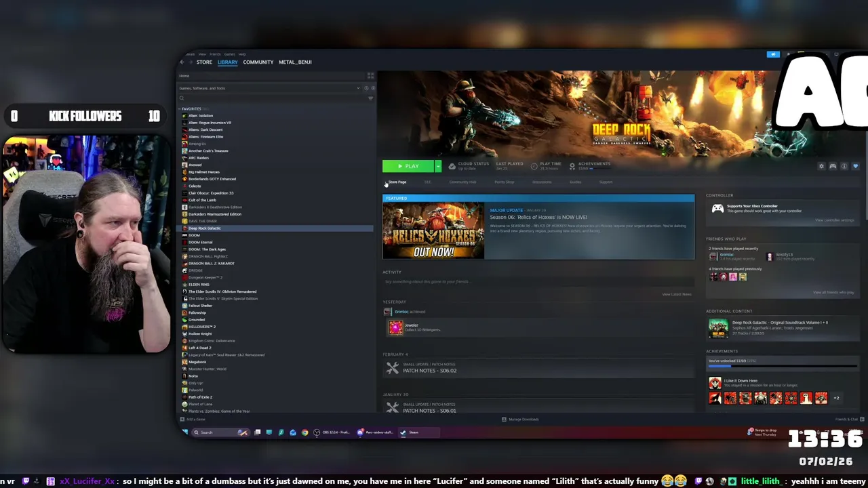Toggle the favorite heart icon
This screenshot has height=488, width=868.
(855, 166)
